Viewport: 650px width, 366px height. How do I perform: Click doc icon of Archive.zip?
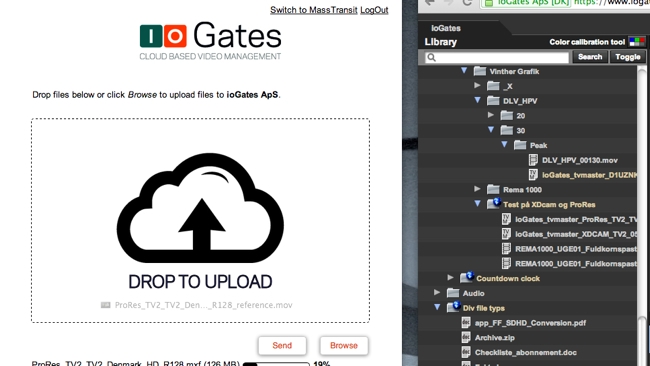466,337
